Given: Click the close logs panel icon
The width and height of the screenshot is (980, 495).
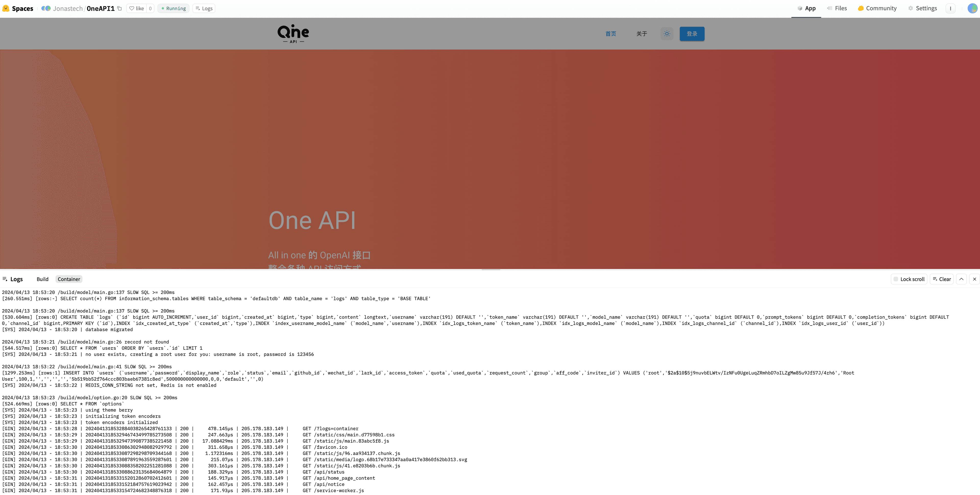Looking at the screenshot, I should (974, 279).
